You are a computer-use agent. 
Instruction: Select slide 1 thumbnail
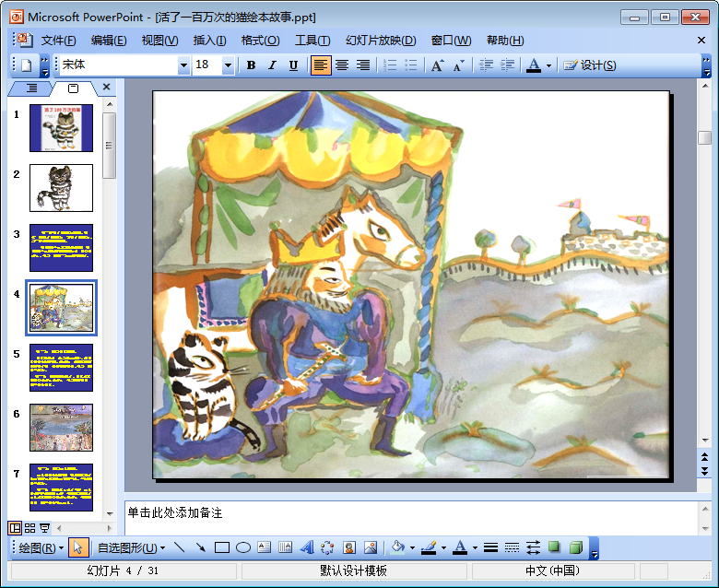point(61,128)
